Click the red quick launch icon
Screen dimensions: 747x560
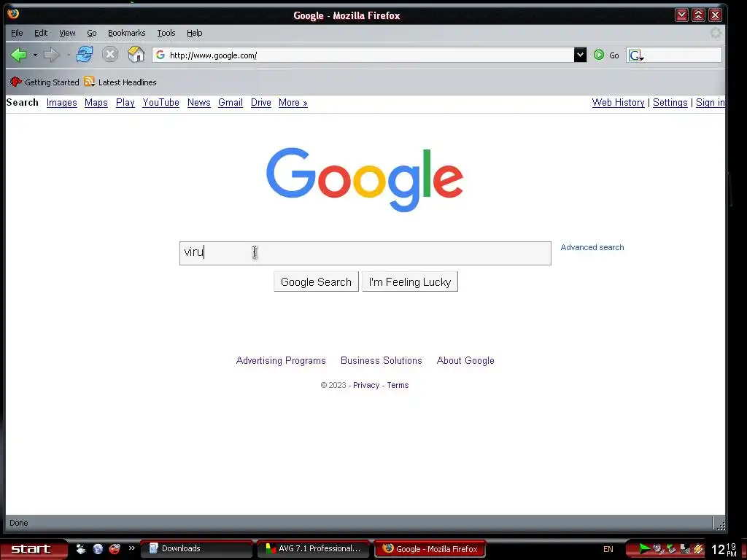pos(115,548)
